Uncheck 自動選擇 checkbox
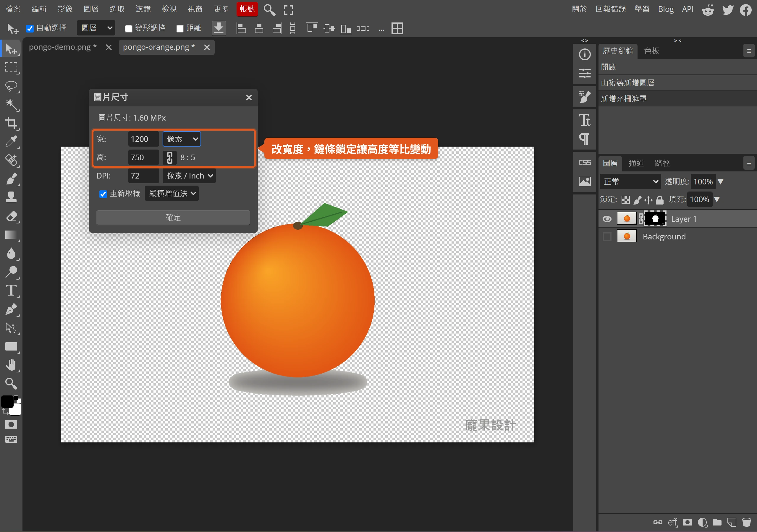This screenshot has height=532, width=757. 30,28
